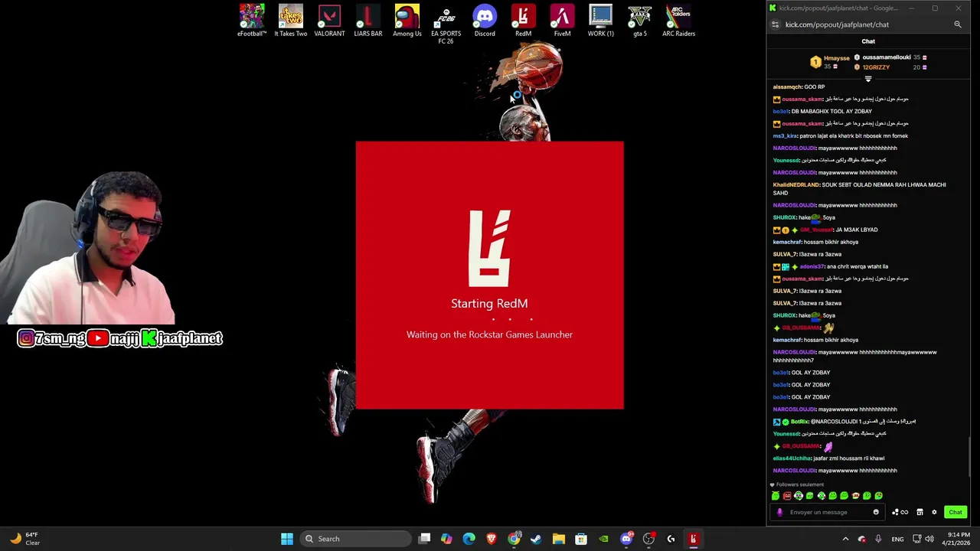Click the chat zoom magnifier icon
The height and width of the screenshot is (551, 980).
pyautogui.click(x=957, y=24)
